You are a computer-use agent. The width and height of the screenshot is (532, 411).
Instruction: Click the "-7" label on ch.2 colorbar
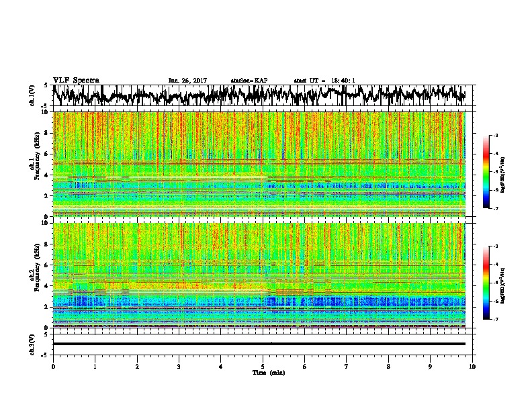tap(496, 320)
